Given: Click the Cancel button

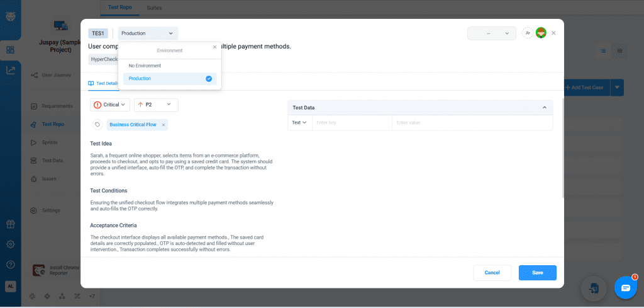Looking at the screenshot, I should pyautogui.click(x=492, y=273).
